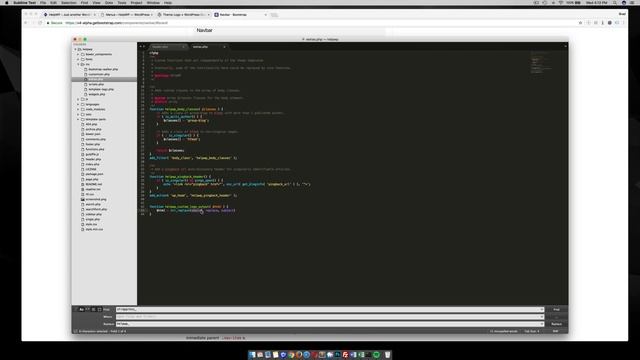Viewport: 640px width, 360px height.
Task: Open 404.php in the sidebar
Action: tap(91, 124)
